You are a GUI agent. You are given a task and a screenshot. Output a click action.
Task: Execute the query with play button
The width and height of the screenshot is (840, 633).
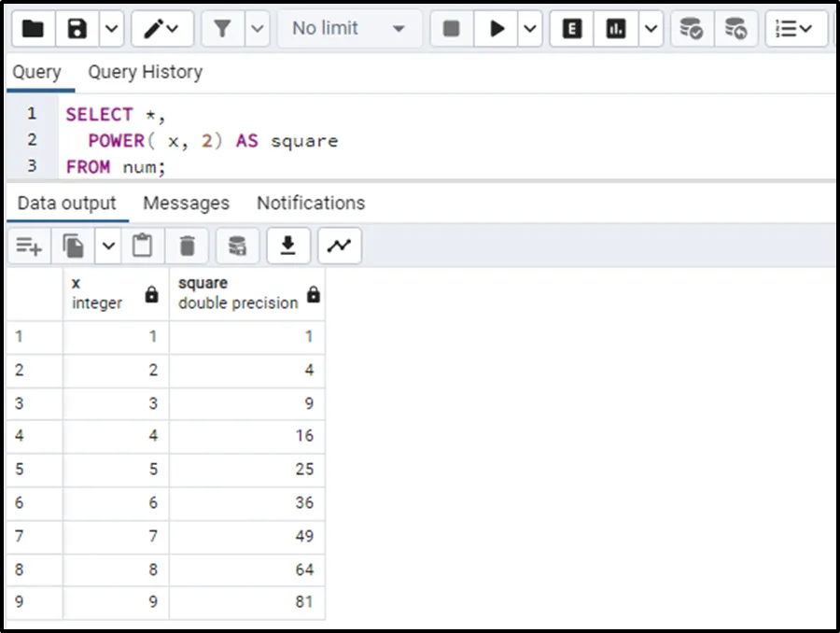pos(497,29)
